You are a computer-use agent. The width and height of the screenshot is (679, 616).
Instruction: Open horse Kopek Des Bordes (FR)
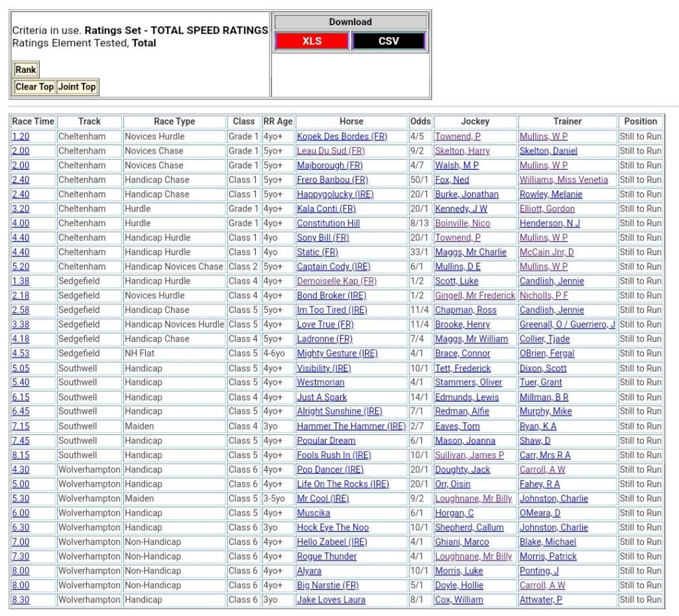(x=341, y=137)
